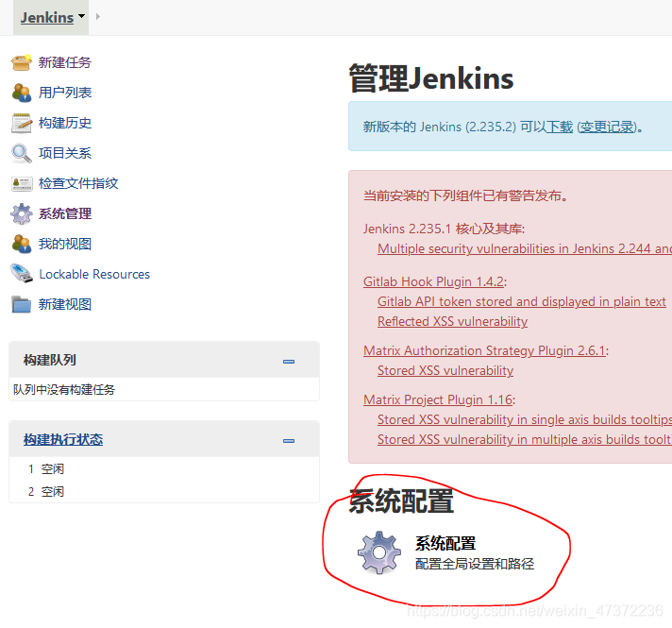Click the 新建视图 folder icon
This screenshot has width=672, height=628.
click(x=22, y=305)
